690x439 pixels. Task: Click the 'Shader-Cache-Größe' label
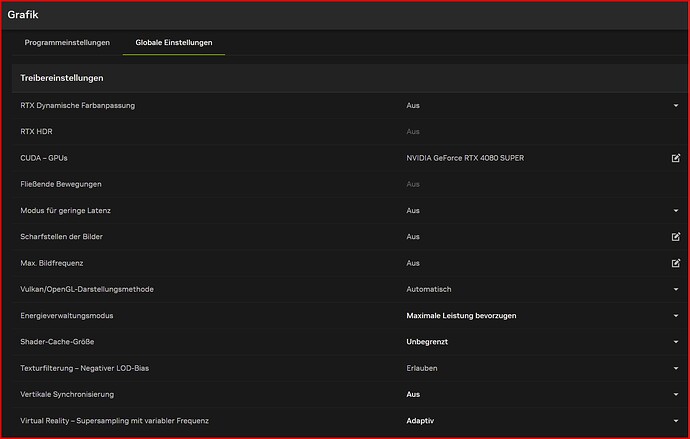click(57, 342)
